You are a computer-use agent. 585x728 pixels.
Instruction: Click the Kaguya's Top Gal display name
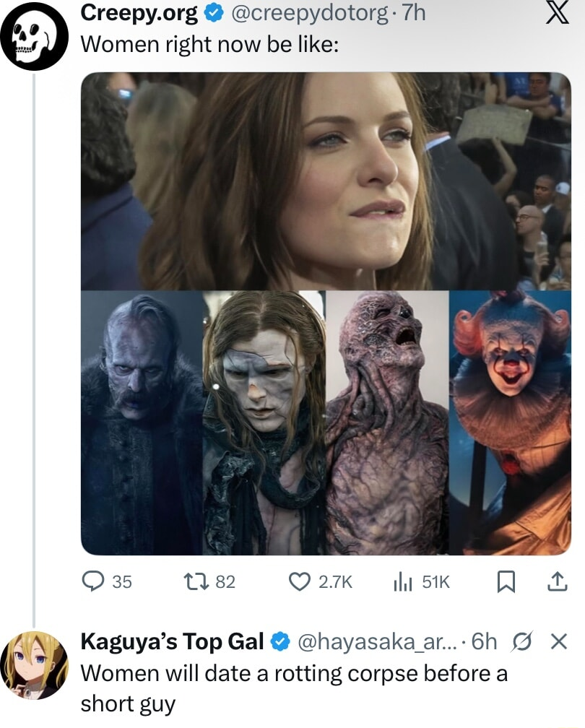[171, 641]
